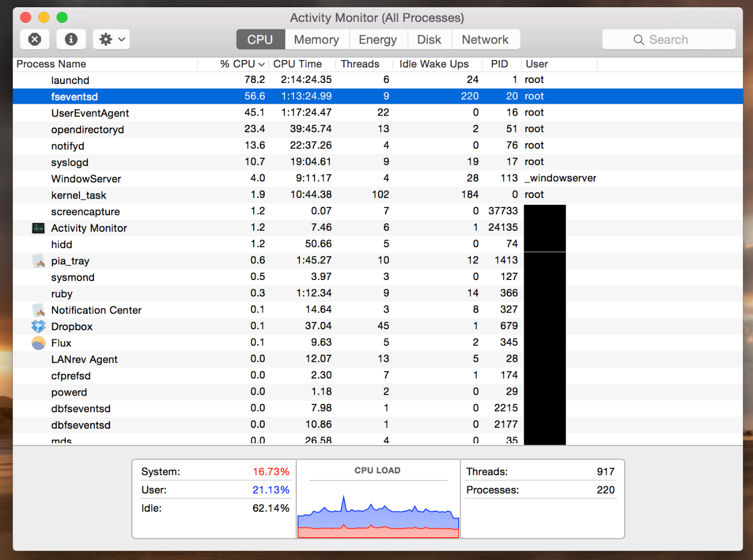This screenshot has height=560, width=753.
Task: Select the launchd process row
Action: (x=378, y=80)
